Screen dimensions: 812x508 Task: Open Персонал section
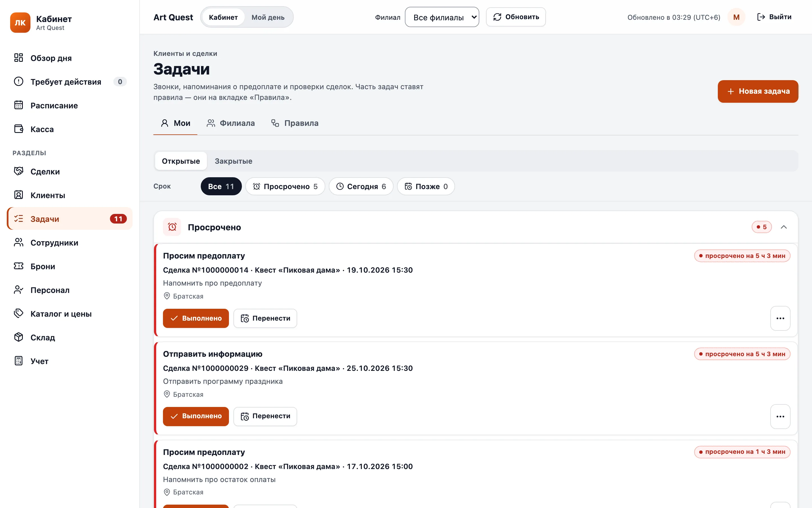69,290
